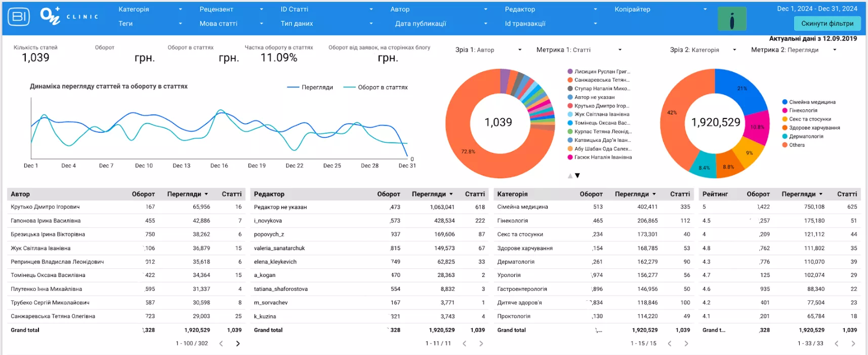Click the Скинути фільтри button

828,23
